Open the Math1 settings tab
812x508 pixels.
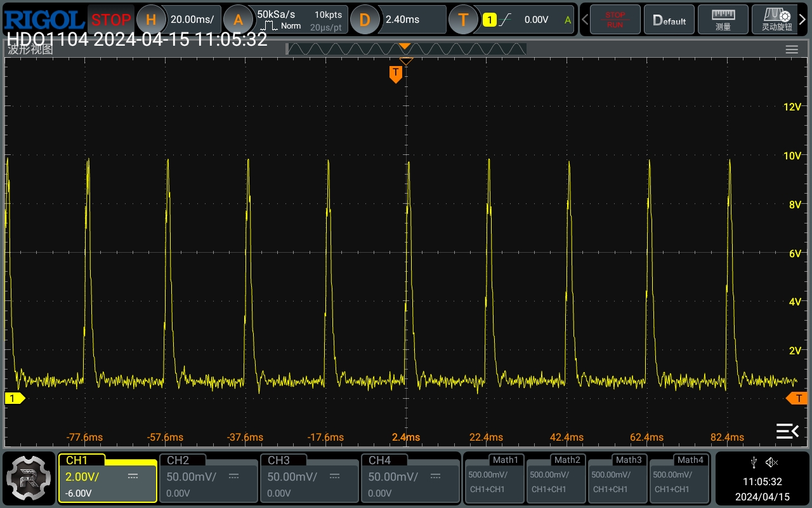coord(494,478)
